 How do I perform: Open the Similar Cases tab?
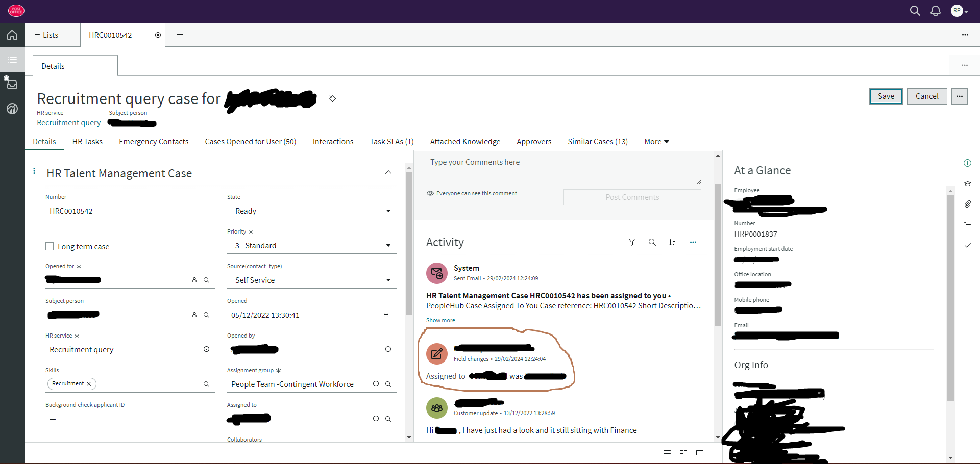point(597,141)
